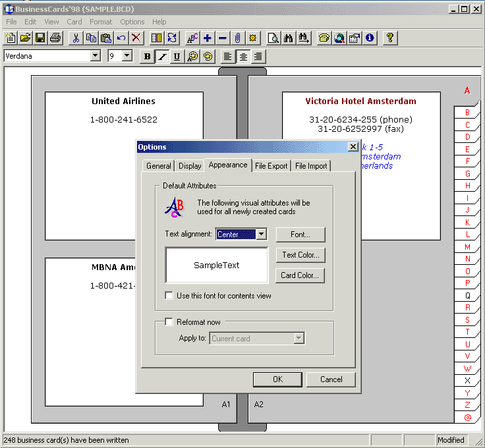The width and height of the screenshot is (485, 448).
Task: Click the Card Color... button
Action: 300,275
